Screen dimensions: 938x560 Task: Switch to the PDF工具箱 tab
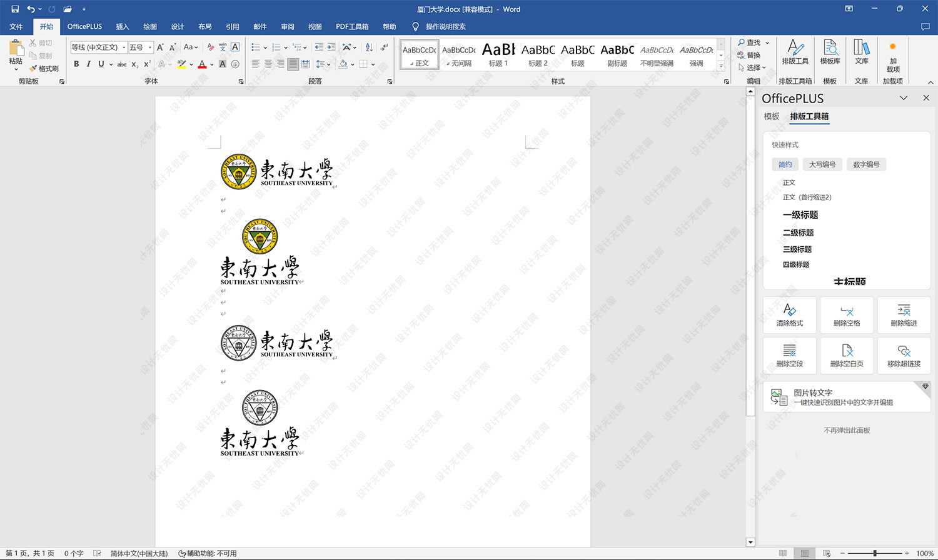tap(352, 27)
